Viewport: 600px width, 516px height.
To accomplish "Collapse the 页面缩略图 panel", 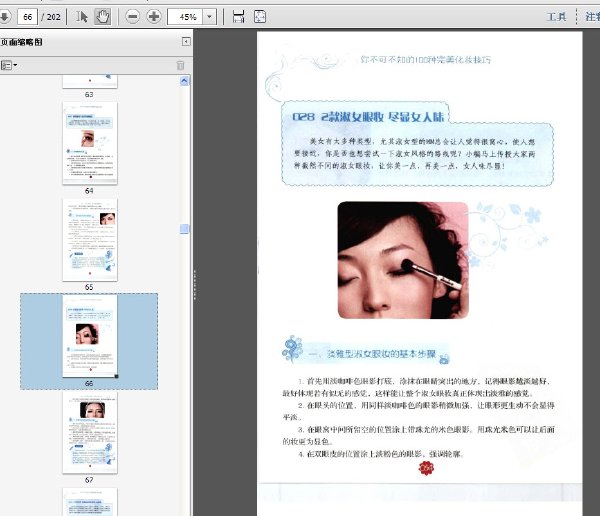I will click(186, 41).
